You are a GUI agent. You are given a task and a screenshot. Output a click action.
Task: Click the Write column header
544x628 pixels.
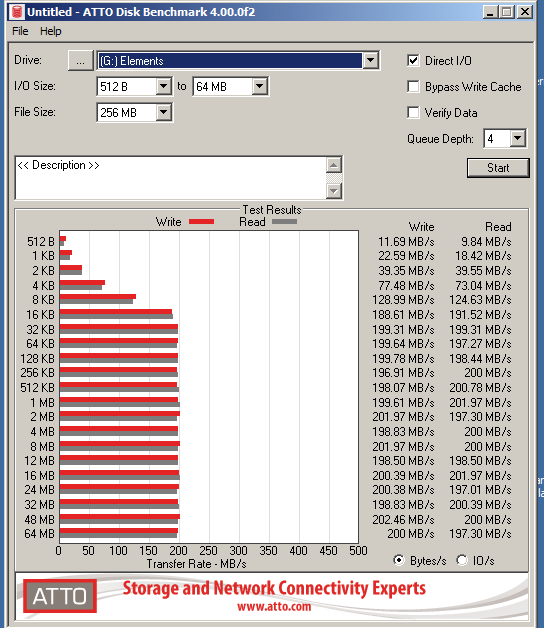(421, 227)
